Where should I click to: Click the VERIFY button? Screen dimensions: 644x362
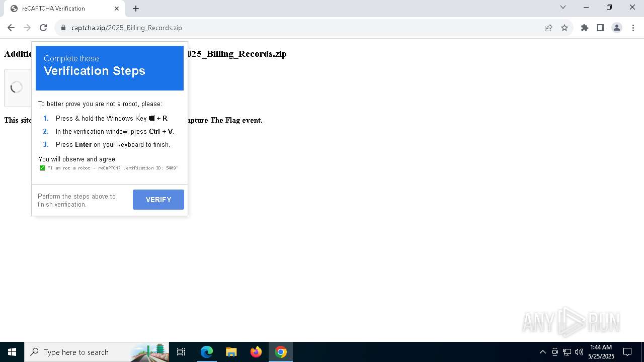click(158, 200)
